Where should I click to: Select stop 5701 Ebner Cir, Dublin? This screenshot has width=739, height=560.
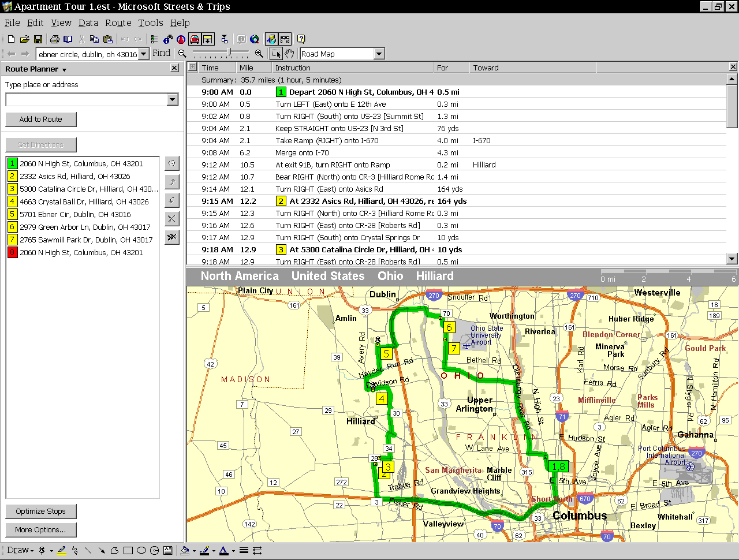click(83, 214)
